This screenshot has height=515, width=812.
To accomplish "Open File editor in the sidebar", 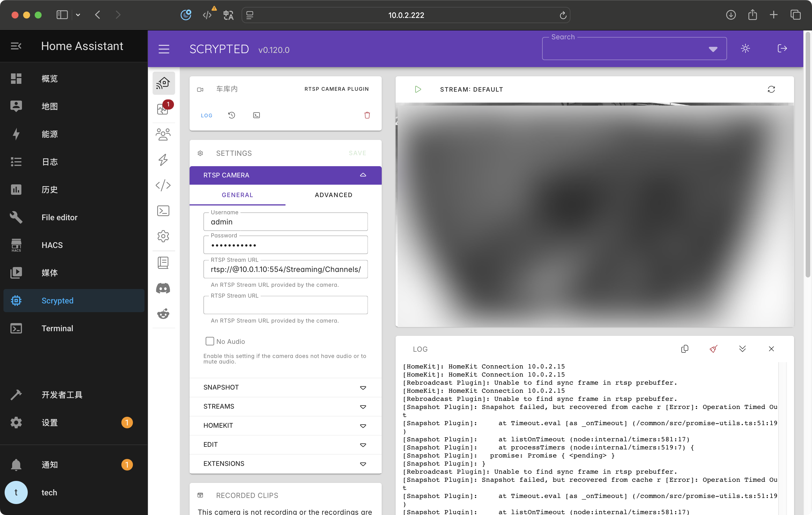I will 74,217.
